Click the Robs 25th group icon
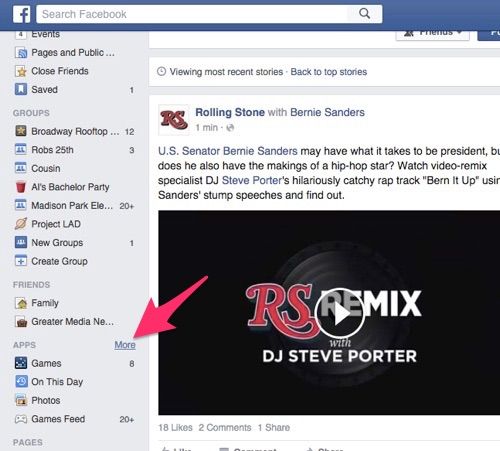Image resolution: width=500 pixels, height=451 pixels. [x=21, y=150]
